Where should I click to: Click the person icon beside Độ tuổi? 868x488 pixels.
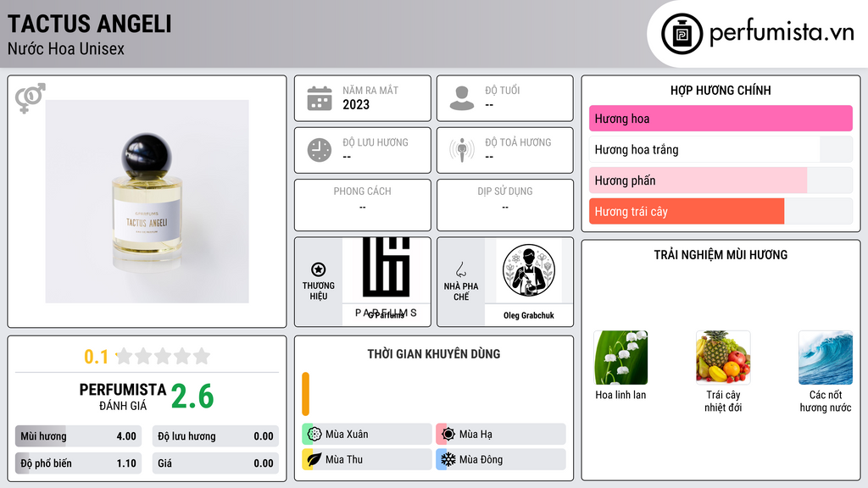[x=462, y=98]
